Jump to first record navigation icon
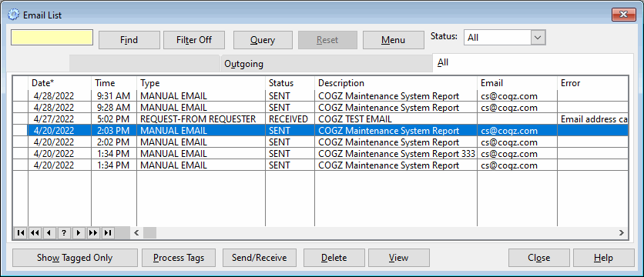644x277 pixels. [20, 232]
